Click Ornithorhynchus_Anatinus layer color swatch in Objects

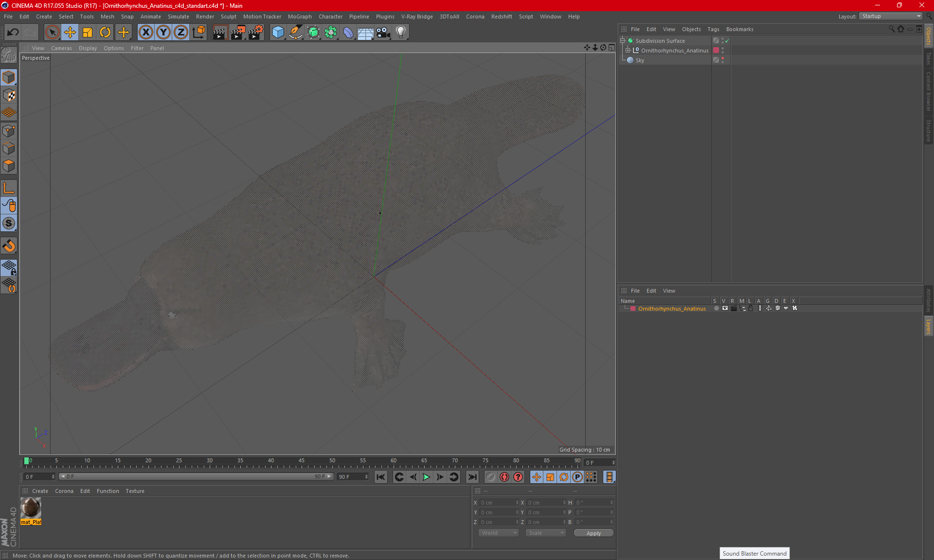(716, 50)
